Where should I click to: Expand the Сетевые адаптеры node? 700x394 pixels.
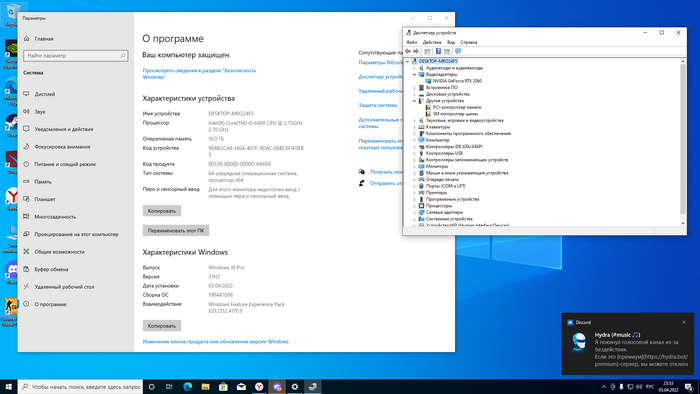click(414, 212)
